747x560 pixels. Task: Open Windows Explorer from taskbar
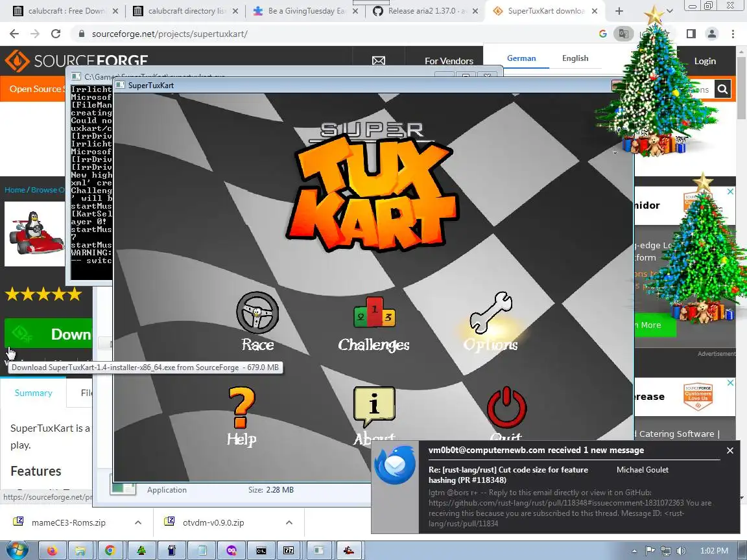(x=80, y=550)
